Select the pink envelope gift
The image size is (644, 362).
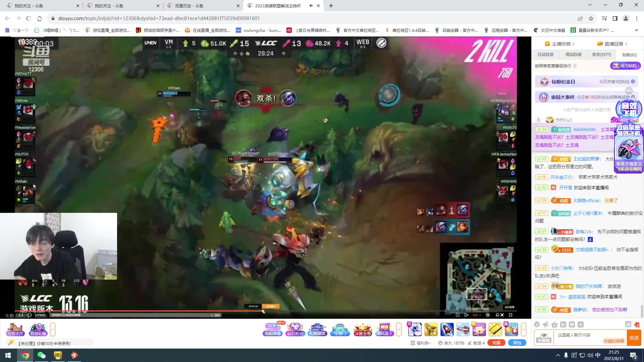click(479, 329)
